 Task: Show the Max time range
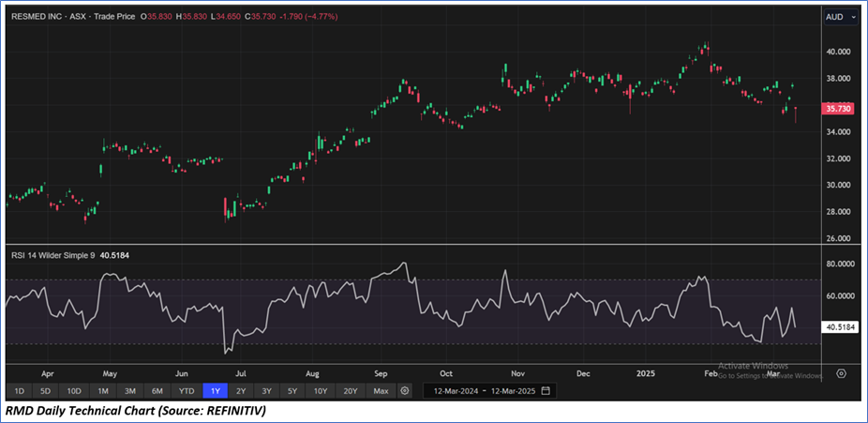click(x=380, y=390)
